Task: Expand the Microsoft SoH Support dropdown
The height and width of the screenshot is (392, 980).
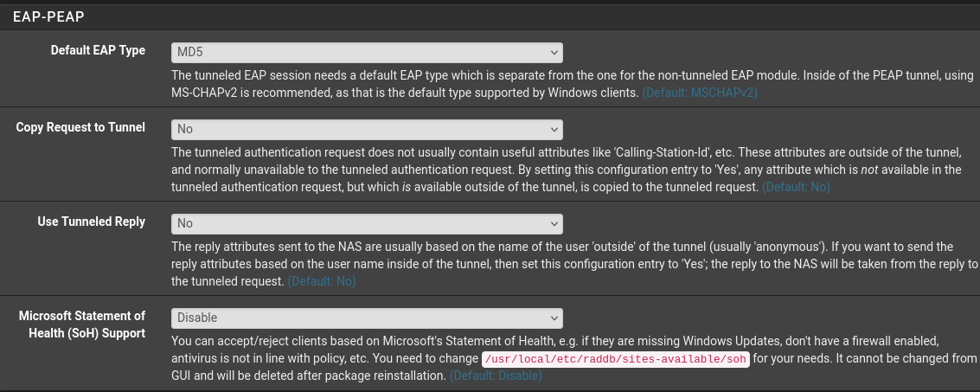Action: tap(367, 318)
